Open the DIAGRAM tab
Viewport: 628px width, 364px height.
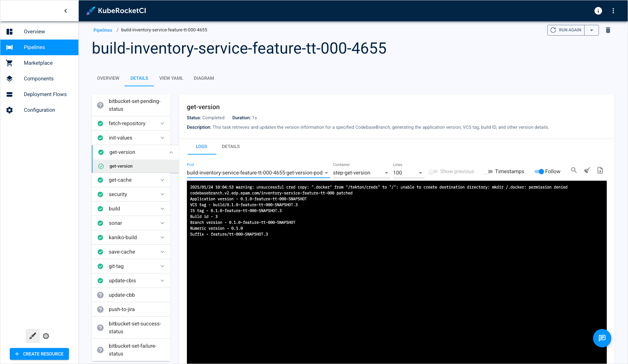coord(204,78)
